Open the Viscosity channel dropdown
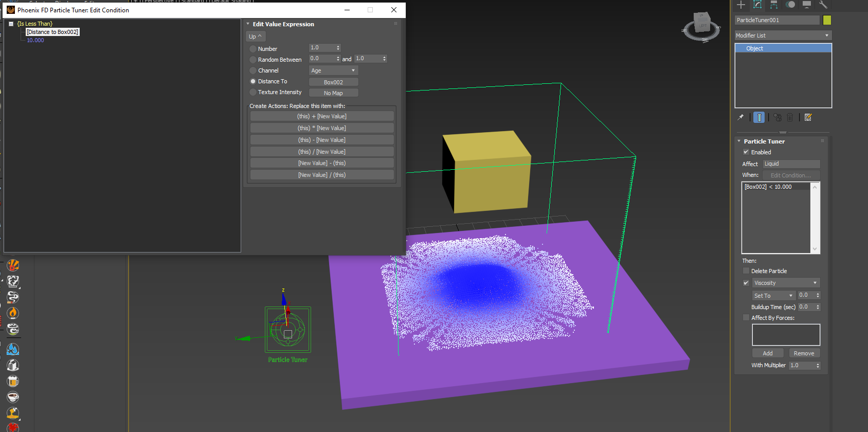This screenshot has width=868, height=432. 786,283
